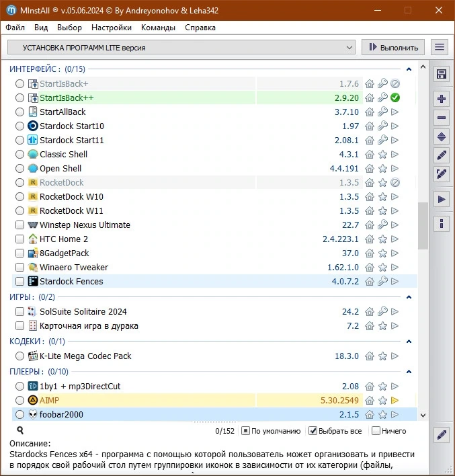This screenshot has height=476, width=455.
Task: Click home icon in foobar2000 row
Action: click(370, 414)
